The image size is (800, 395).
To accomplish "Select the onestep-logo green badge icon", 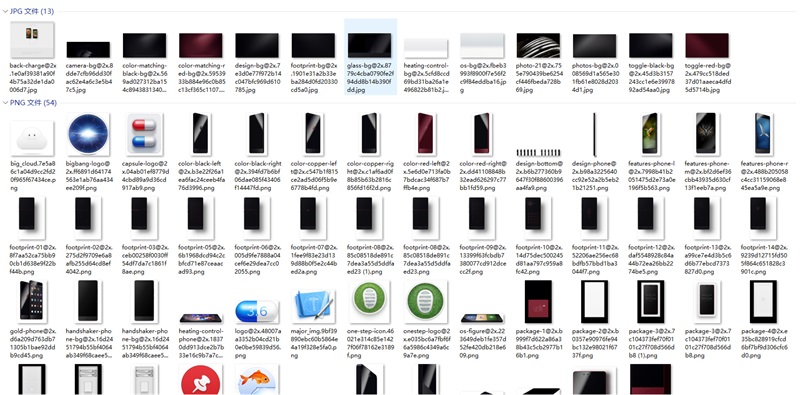I will pyautogui.click(x=426, y=302).
